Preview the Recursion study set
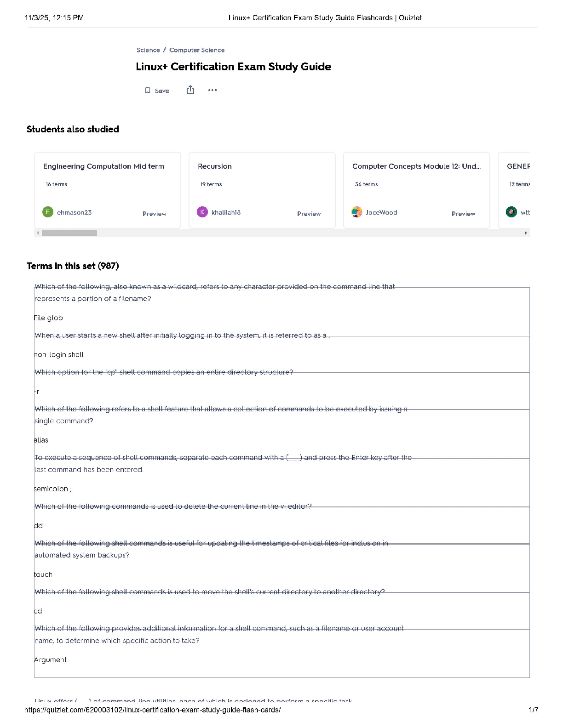Viewport: 563px width, 728px height. 309,214
